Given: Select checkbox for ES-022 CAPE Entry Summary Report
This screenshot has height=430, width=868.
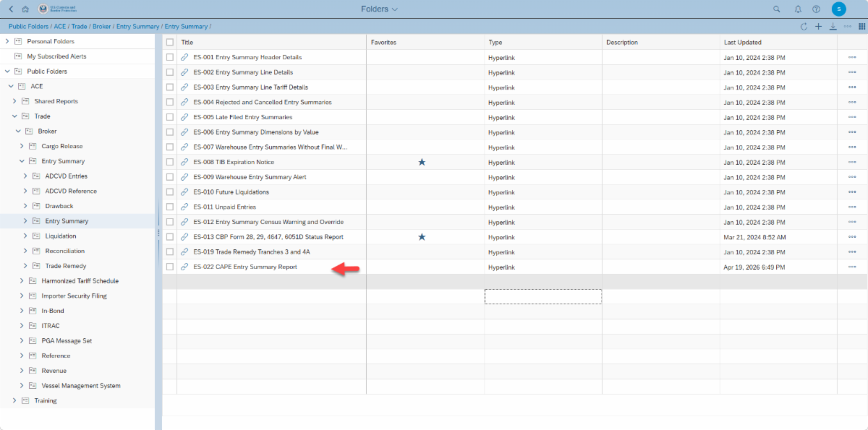Looking at the screenshot, I should pyautogui.click(x=169, y=267).
